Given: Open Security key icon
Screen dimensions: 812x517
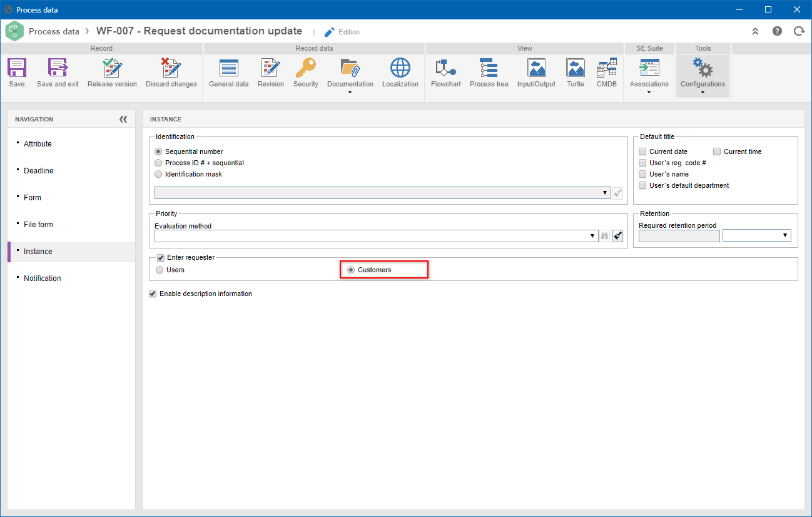Looking at the screenshot, I should (306, 68).
